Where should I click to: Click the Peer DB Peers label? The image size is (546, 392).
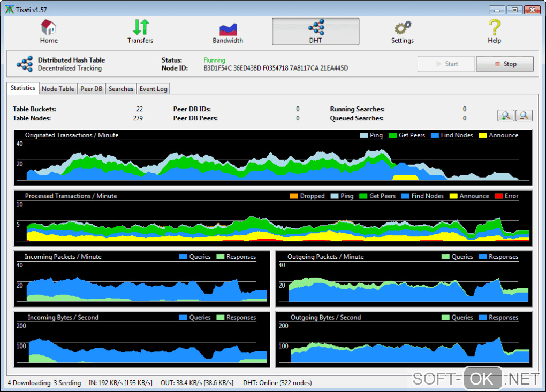195,118
